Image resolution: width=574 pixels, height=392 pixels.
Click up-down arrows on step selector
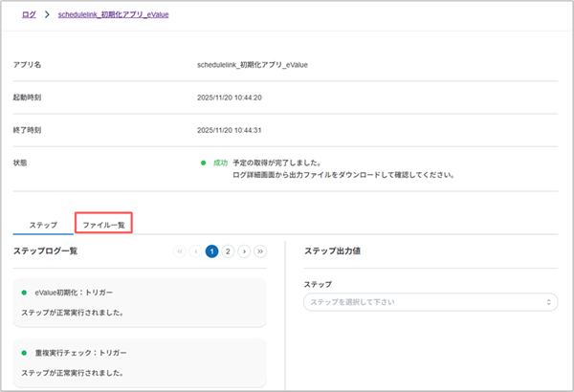[549, 302]
